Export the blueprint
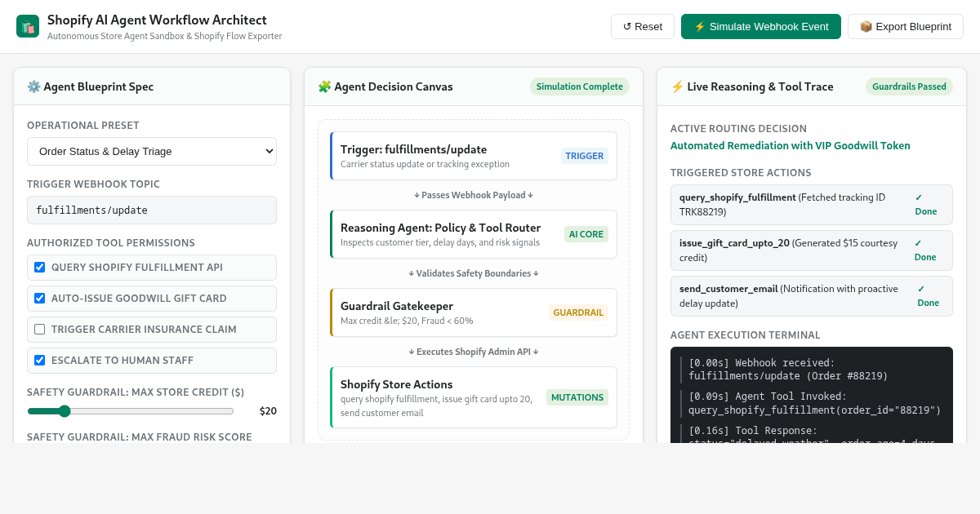The image size is (980, 514). point(906,26)
